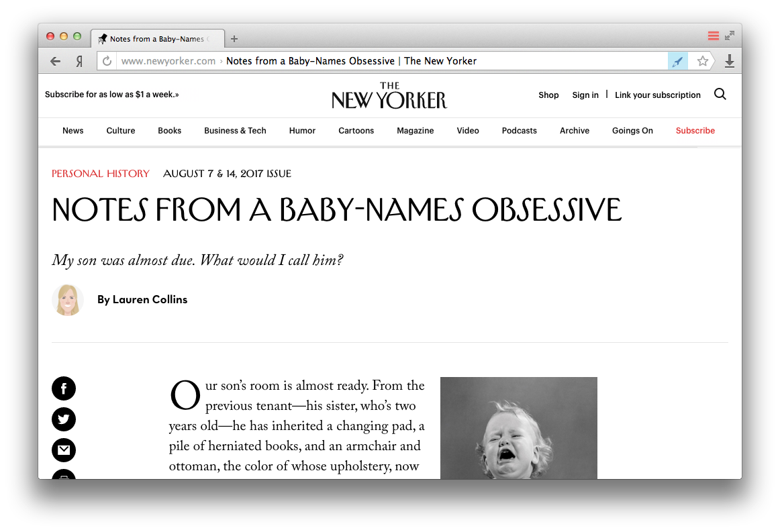
Task: Open the Personal History category link
Action: click(x=101, y=174)
